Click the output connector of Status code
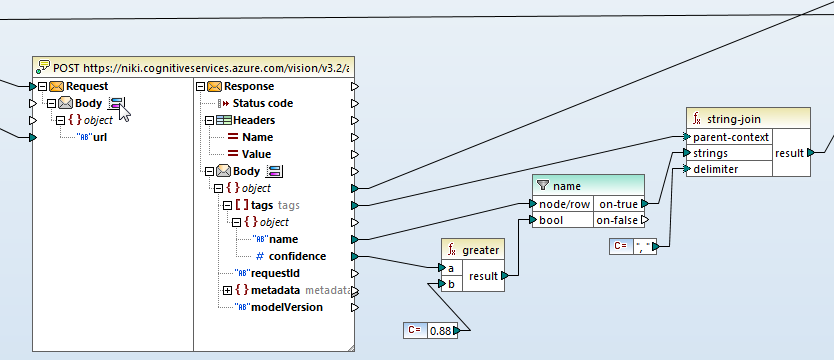This screenshot has width=834, height=360. [x=355, y=103]
